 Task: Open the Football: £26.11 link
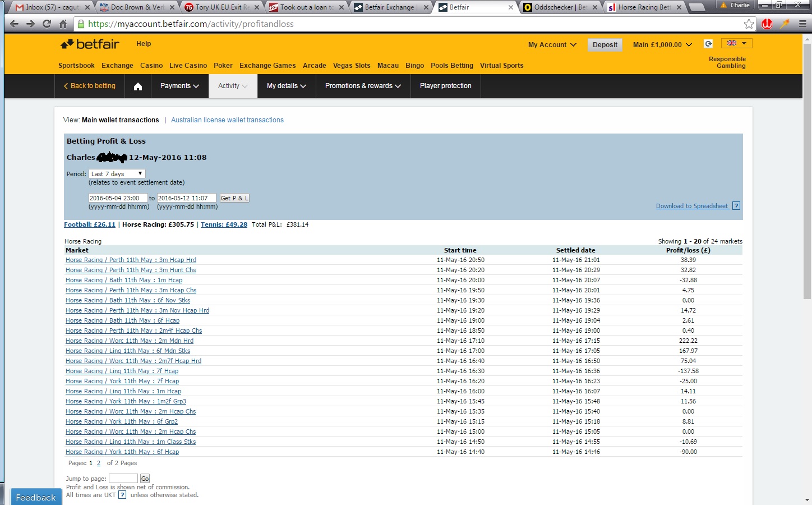coord(90,224)
